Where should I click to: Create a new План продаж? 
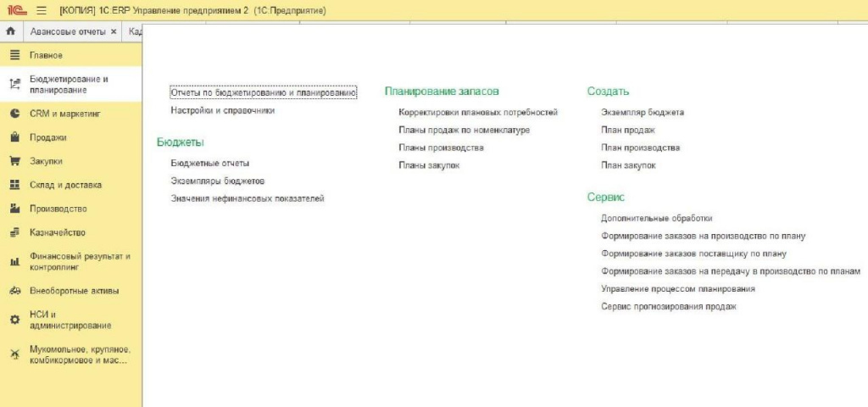pyautogui.click(x=628, y=130)
